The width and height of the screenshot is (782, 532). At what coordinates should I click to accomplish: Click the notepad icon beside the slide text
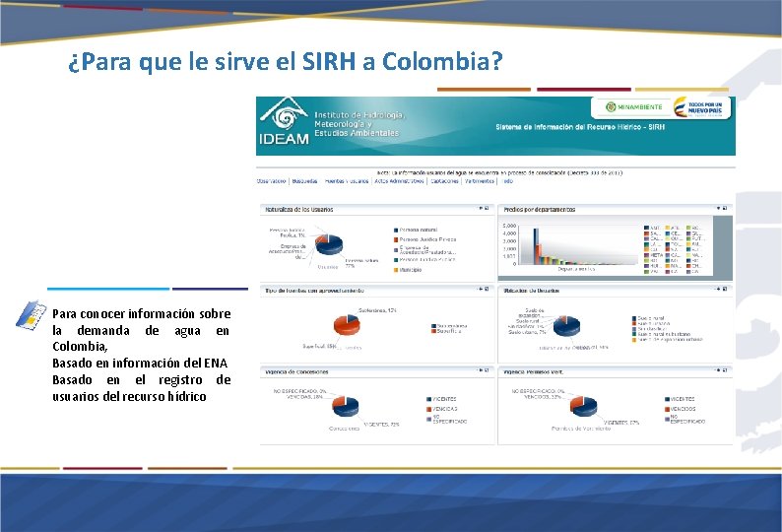(31, 315)
